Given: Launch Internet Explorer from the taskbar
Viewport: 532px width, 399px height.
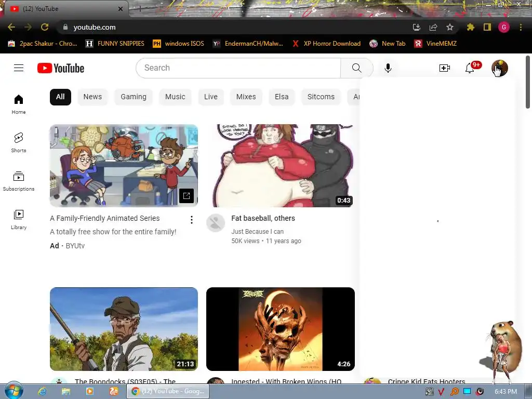Looking at the screenshot, I should pos(42,391).
